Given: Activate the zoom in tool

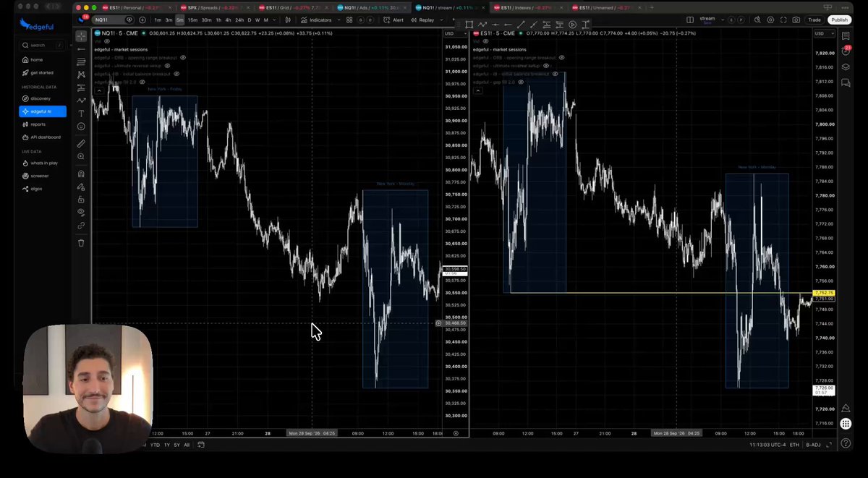Looking at the screenshot, I should (x=81, y=156).
